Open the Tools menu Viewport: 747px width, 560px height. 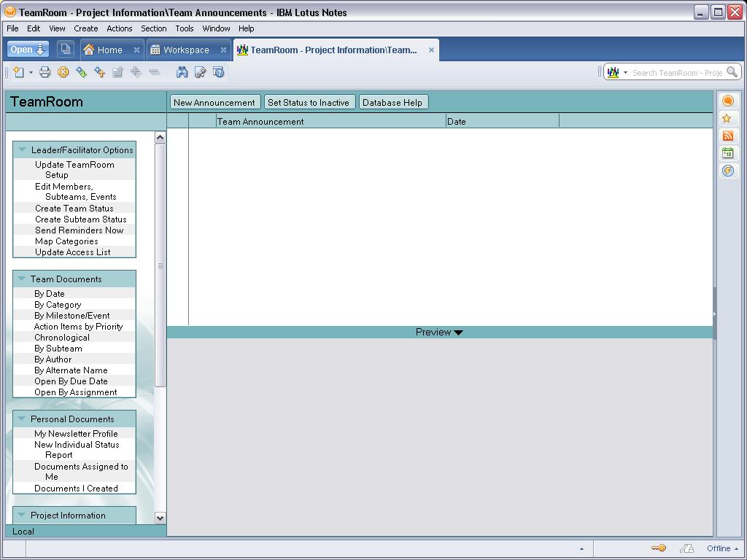(x=185, y=28)
